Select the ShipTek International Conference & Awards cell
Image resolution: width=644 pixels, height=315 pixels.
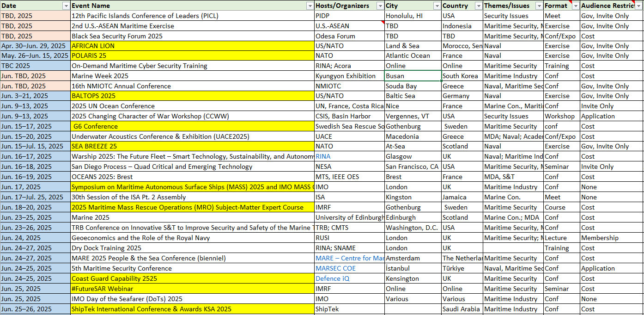[x=192, y=309]
